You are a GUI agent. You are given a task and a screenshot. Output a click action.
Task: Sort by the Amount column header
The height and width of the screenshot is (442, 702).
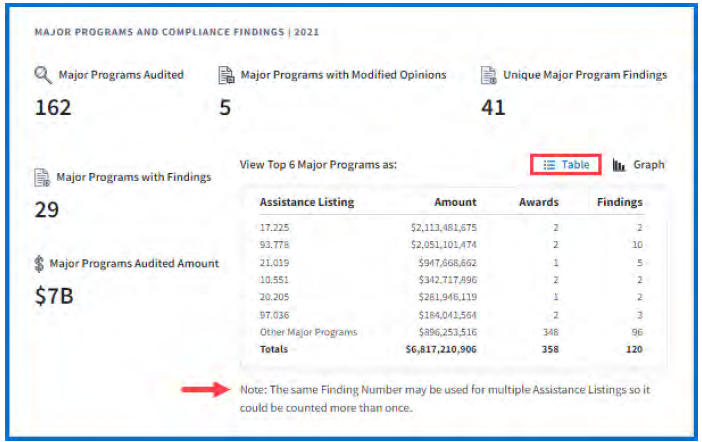455,202
